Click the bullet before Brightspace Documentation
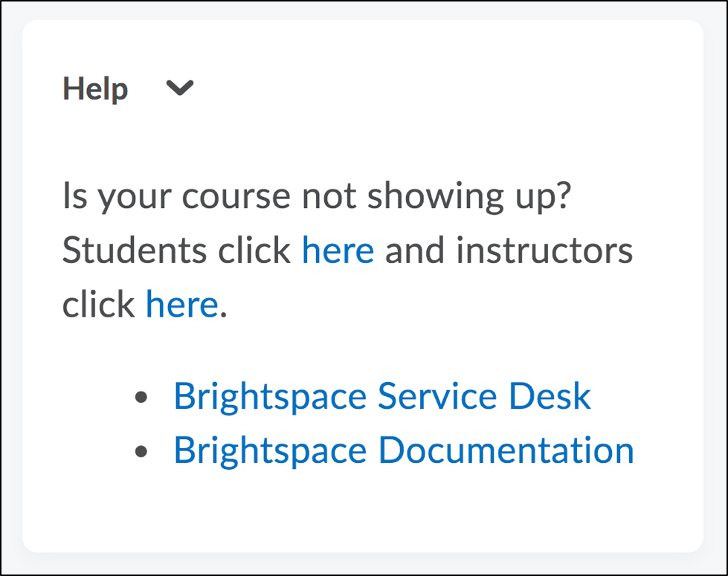Image resolution: width=728 pixels, height=576 pixels. tap(142, 451)
